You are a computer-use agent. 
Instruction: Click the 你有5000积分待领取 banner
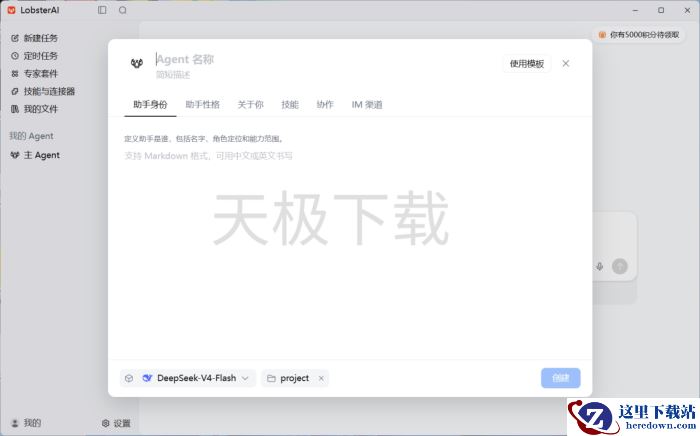(639, 35)
